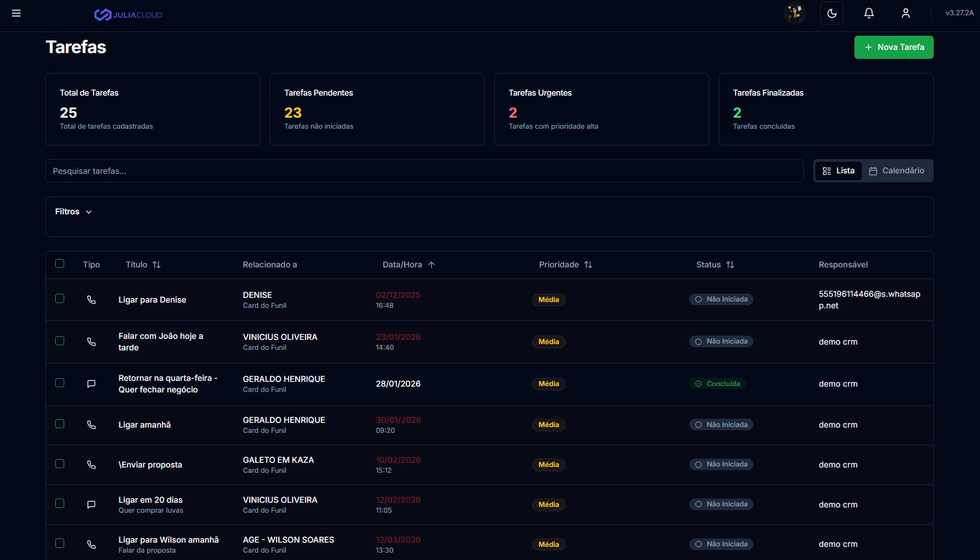
Task: Check the Ligar para Denise row checkbox
Action: pos(60,298)
